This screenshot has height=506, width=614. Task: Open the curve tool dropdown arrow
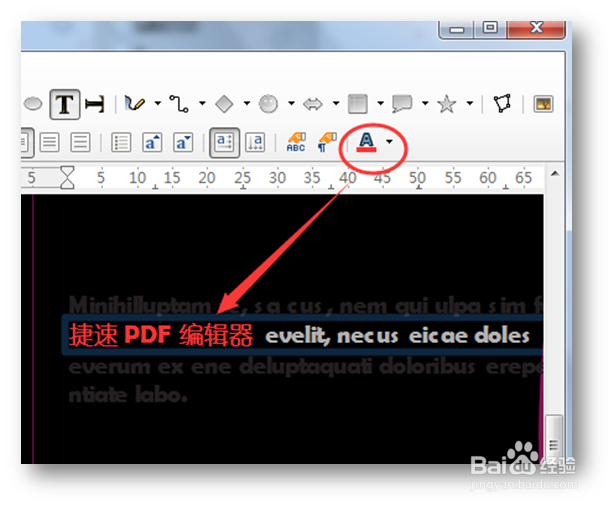[157, 103]
